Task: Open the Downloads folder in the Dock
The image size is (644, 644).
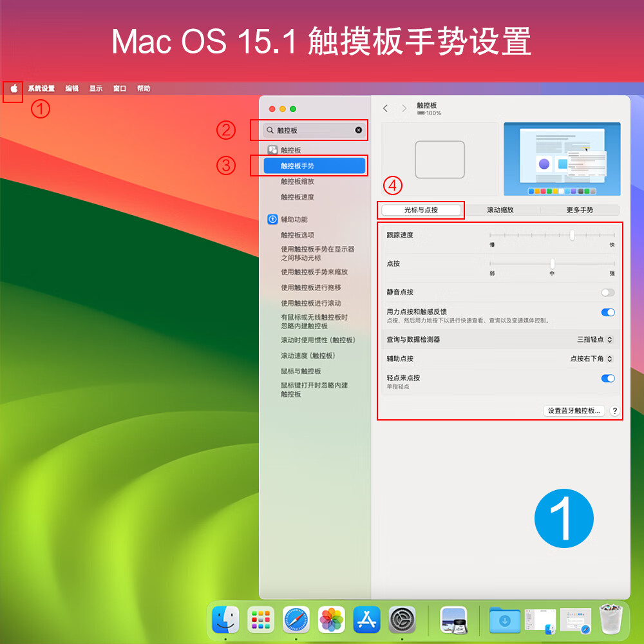Action: 505,620
